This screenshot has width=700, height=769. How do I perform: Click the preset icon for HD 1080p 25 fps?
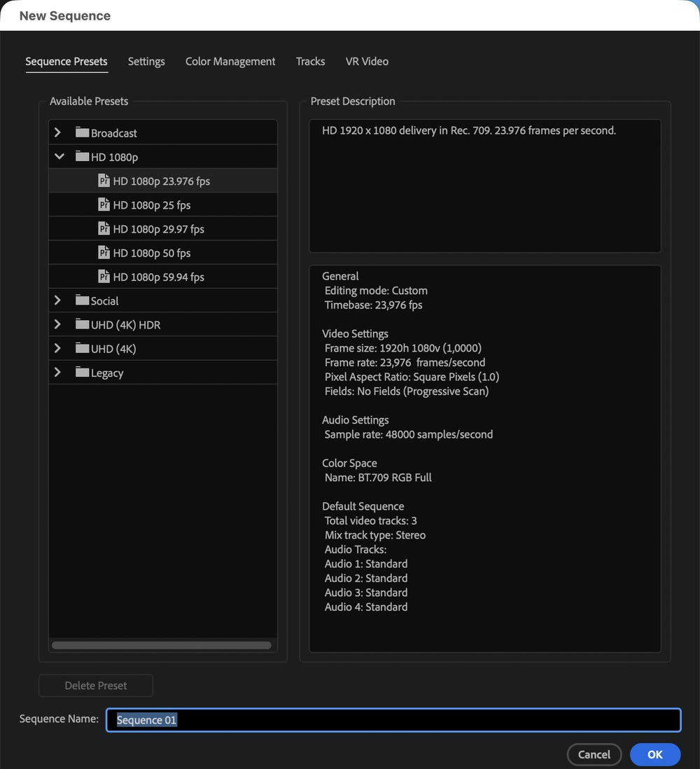point(104,205)
